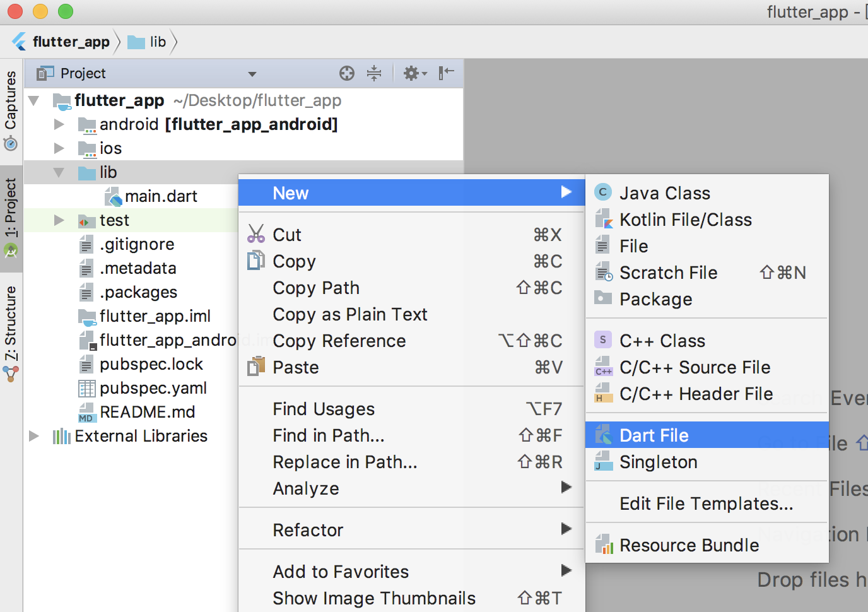Click the Structure tool window icon

pyautogui.click(x=11, y=374)
